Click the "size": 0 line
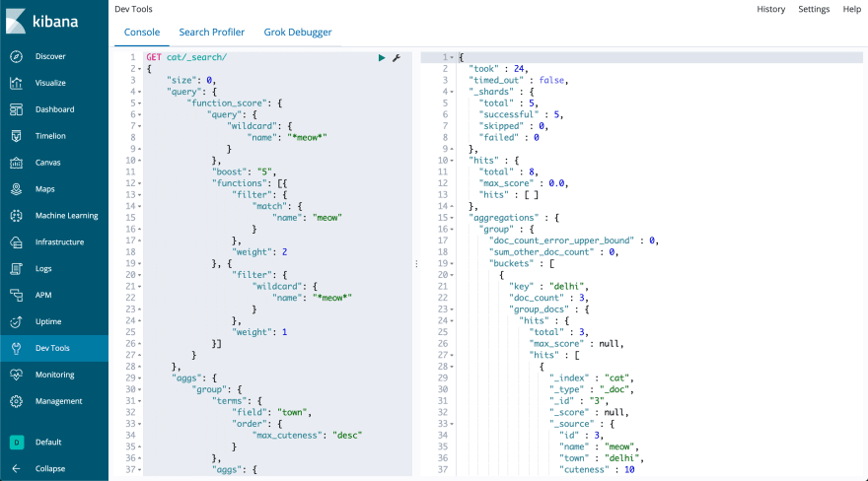The width and height of the screenshot is (868, 481). 191,80
